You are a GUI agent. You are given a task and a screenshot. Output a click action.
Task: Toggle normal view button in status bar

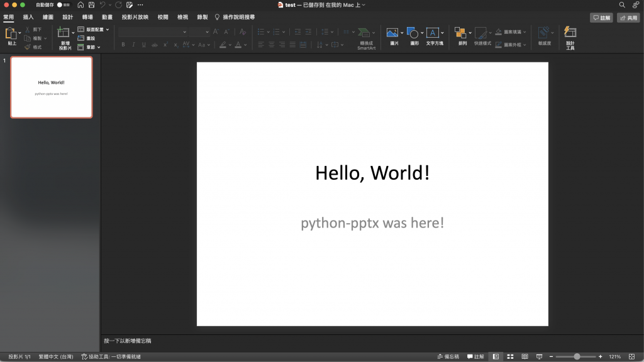click(496, 356)
